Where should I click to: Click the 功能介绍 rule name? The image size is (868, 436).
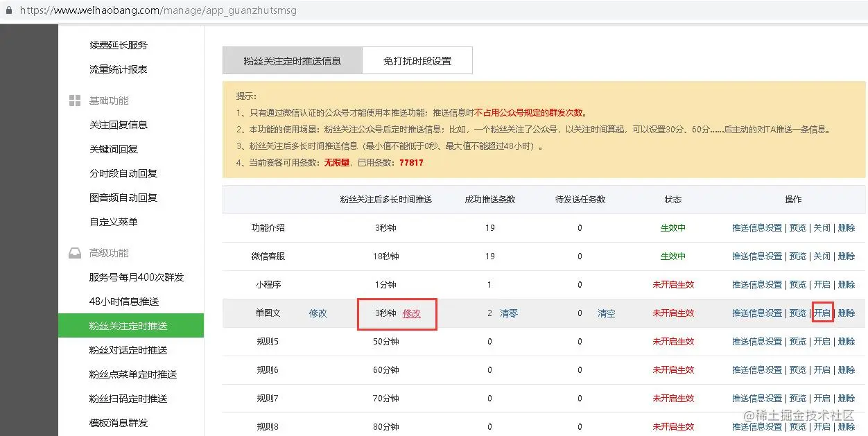point(268,227)
